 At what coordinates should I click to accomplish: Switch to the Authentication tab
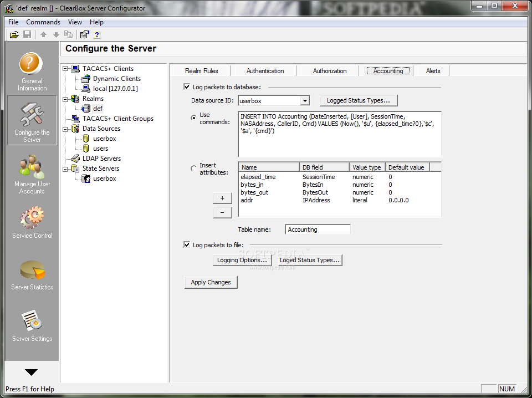click(265, 71)
